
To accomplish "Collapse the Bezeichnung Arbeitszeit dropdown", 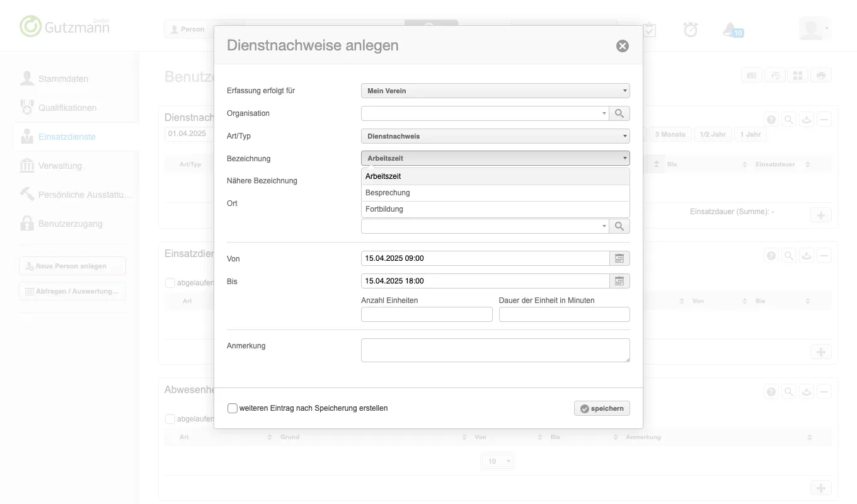I will [495, 159].
